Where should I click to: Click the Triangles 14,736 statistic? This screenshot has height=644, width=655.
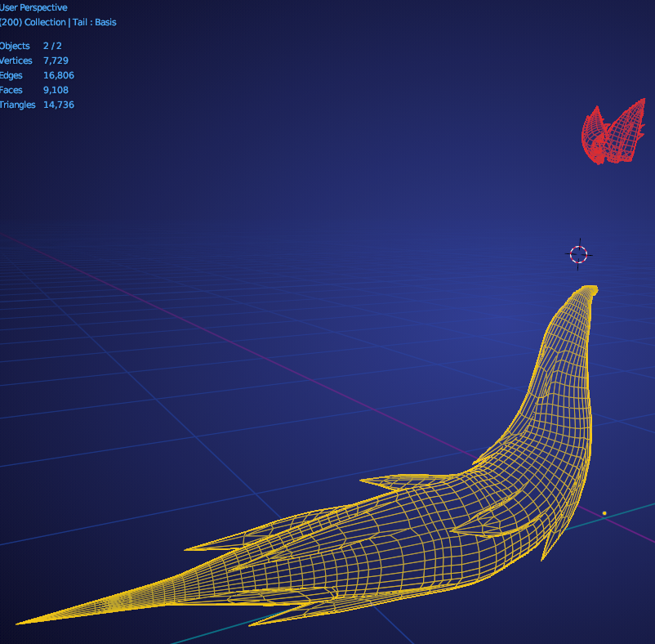tap(38, 105)
